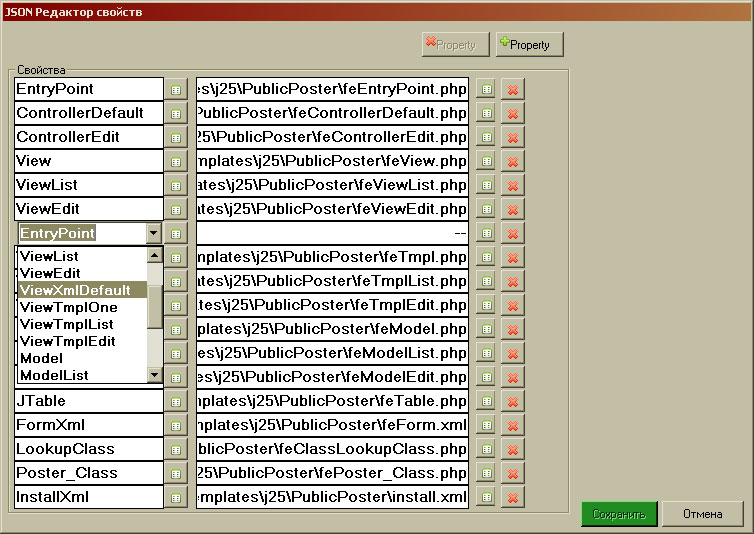
Task: Focus the JTable name field
Action: pos(89,401)
